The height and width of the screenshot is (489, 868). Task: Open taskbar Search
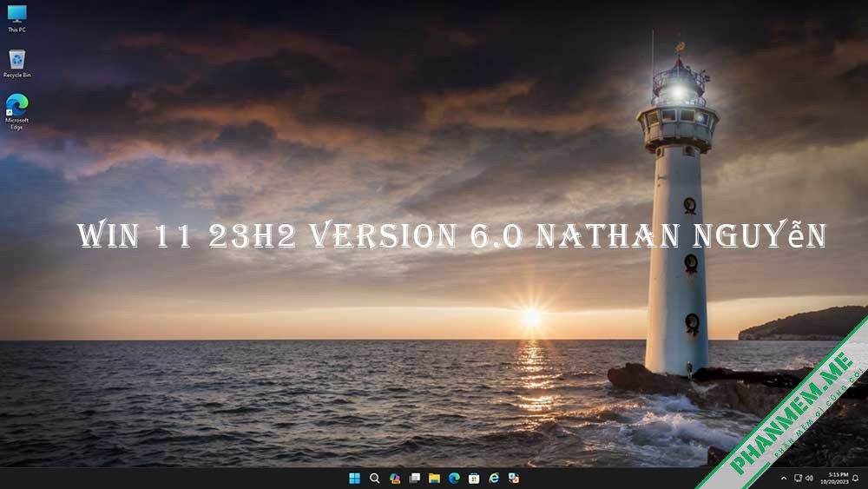coord(375,478)
